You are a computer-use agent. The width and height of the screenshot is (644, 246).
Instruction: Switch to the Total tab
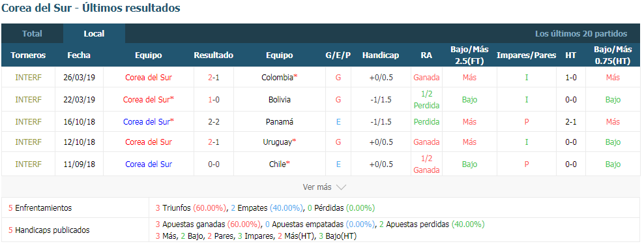[32, 34]
